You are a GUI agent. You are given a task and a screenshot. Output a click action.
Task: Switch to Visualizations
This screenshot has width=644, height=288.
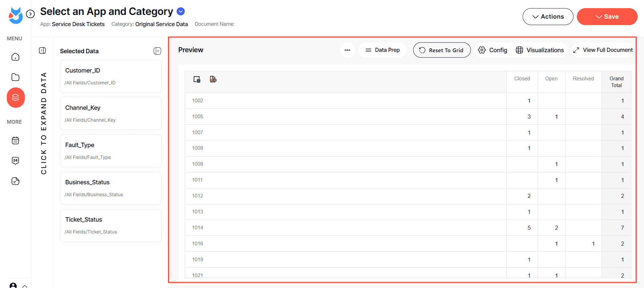coord(540,50)
